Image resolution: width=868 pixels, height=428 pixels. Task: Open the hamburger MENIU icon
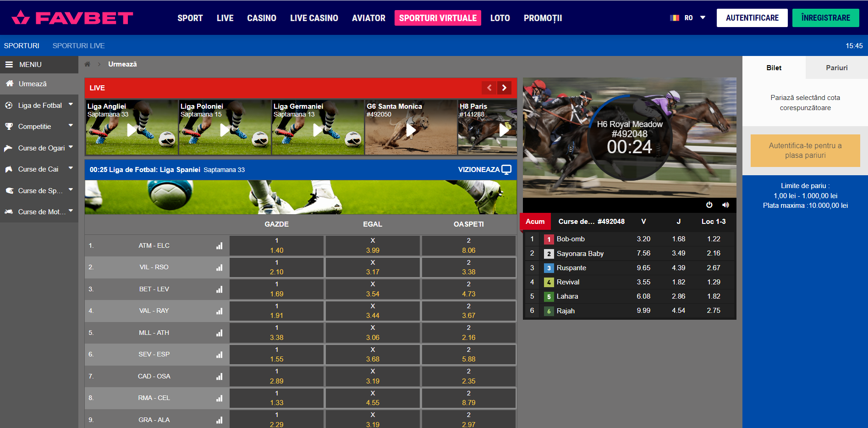click(9, 65)
